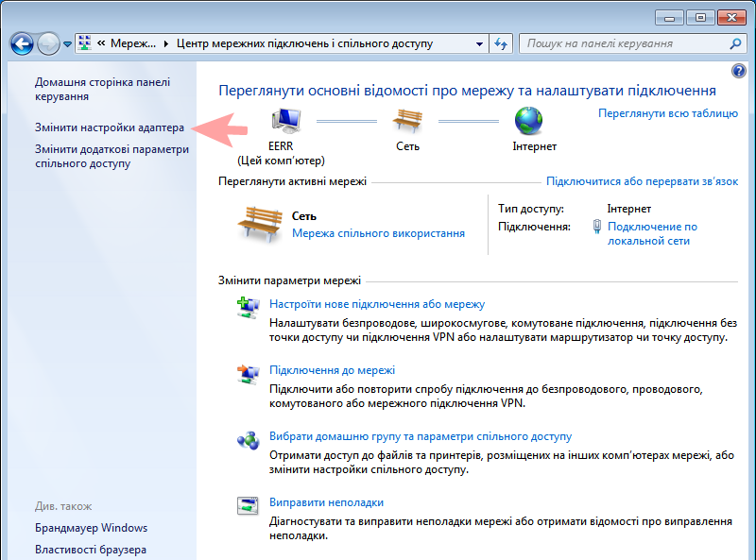Open the address bar history dropdown

coord(479,42)
